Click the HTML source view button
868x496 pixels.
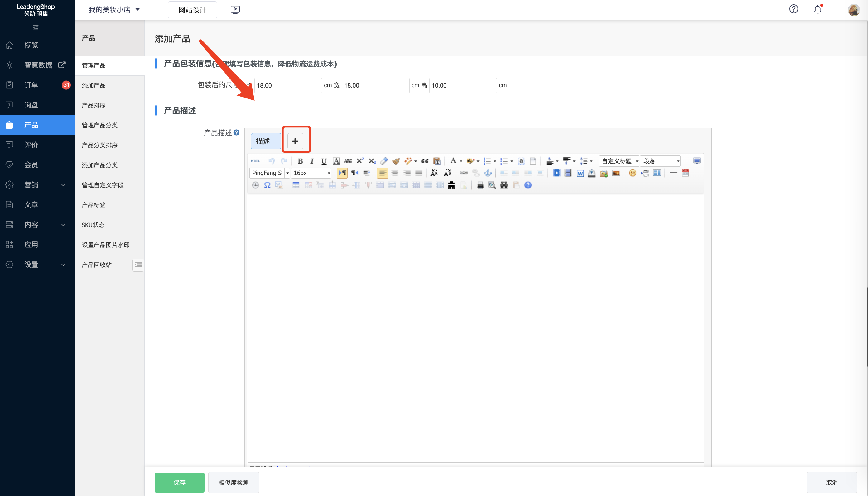pyautogui.click(x=255, y=161)
